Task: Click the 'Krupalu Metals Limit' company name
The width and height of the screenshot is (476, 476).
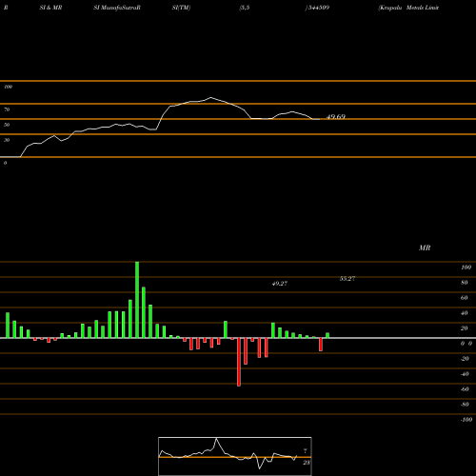Action: (x=408, y=8)
